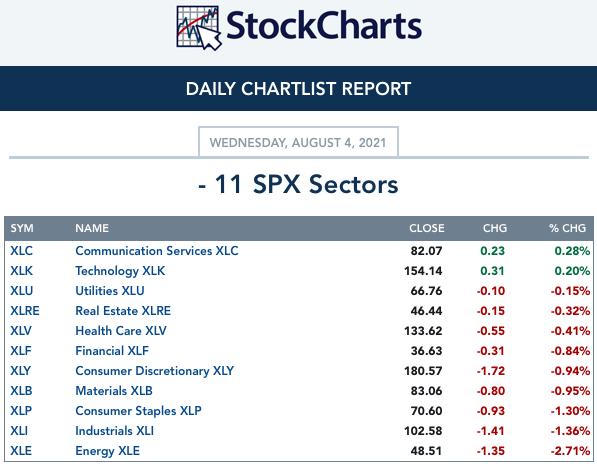The image size is (597, 466).
Task: Open Consumer Staples XLP chart
Action: (x=139, y=411)
